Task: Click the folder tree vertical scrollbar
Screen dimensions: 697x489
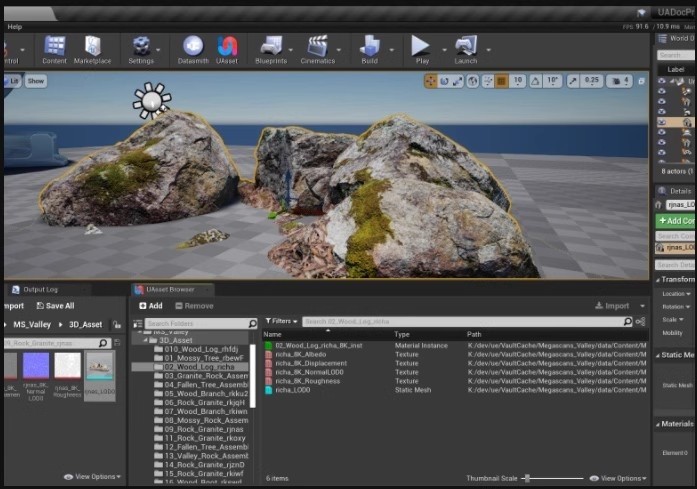Action: [x=252, y=376]
